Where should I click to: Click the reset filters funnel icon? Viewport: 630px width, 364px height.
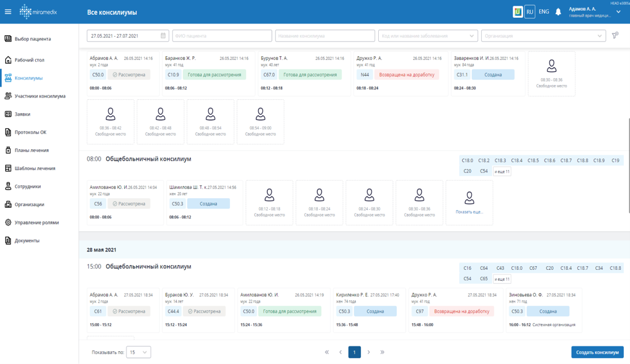(615, 36)
